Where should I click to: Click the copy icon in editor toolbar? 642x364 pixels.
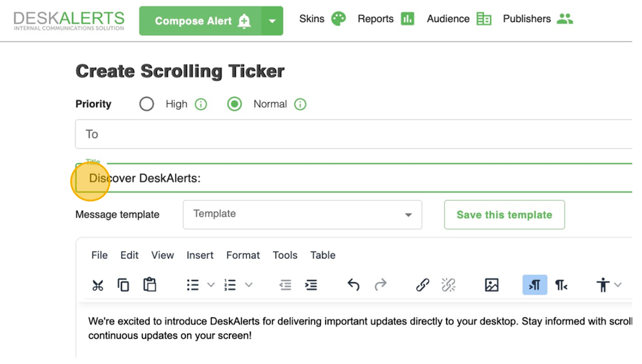pos(123,285)
